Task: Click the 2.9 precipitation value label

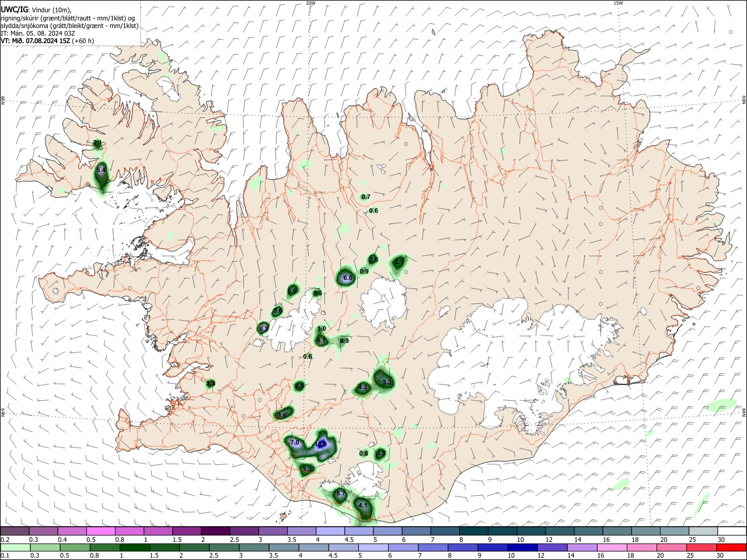Action: pyautogui.click(x=381, y=453)
